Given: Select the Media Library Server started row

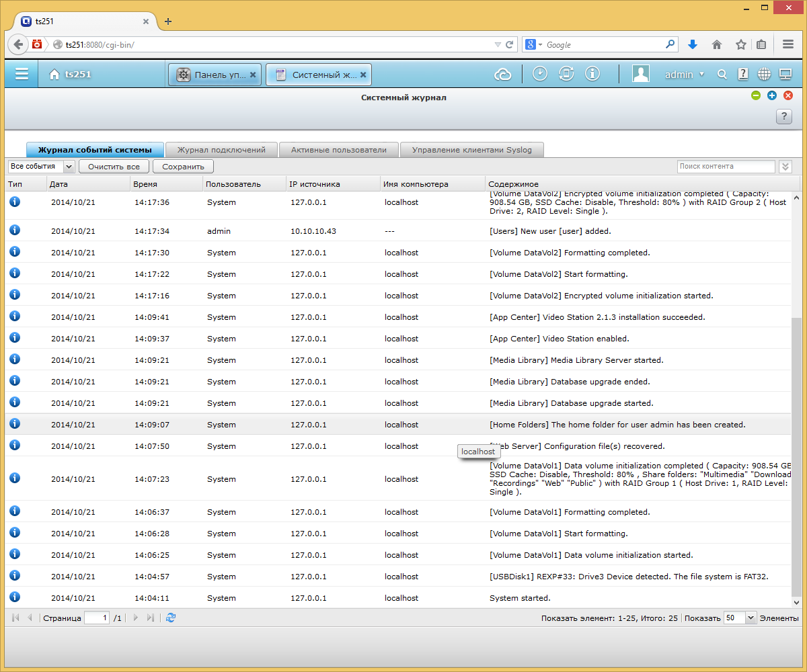Looking at the screenshot, I should coord(398,360).
